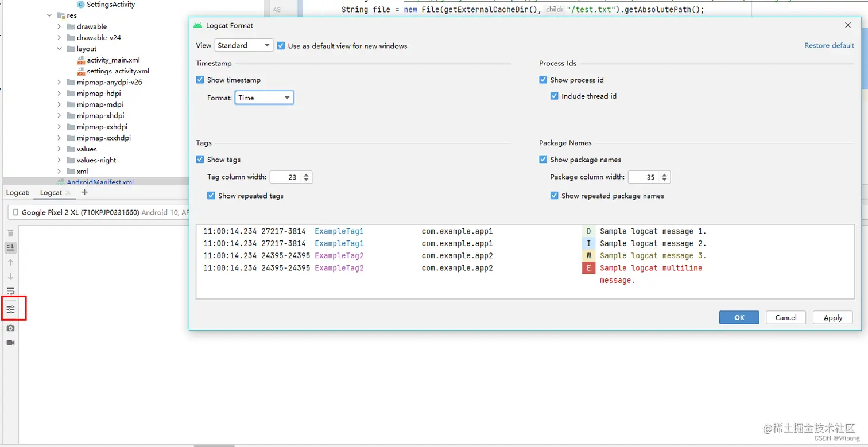
Task: Select AndroidManifest.xml in project tree
Action: pyautogui.click(x=100, y=182)
